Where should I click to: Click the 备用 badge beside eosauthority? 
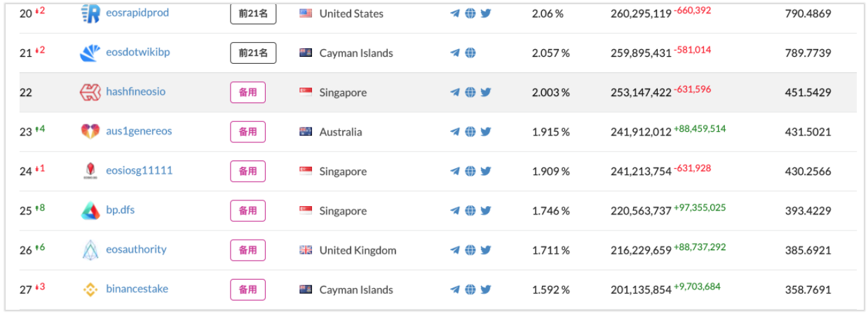click(x=248, y=250)
